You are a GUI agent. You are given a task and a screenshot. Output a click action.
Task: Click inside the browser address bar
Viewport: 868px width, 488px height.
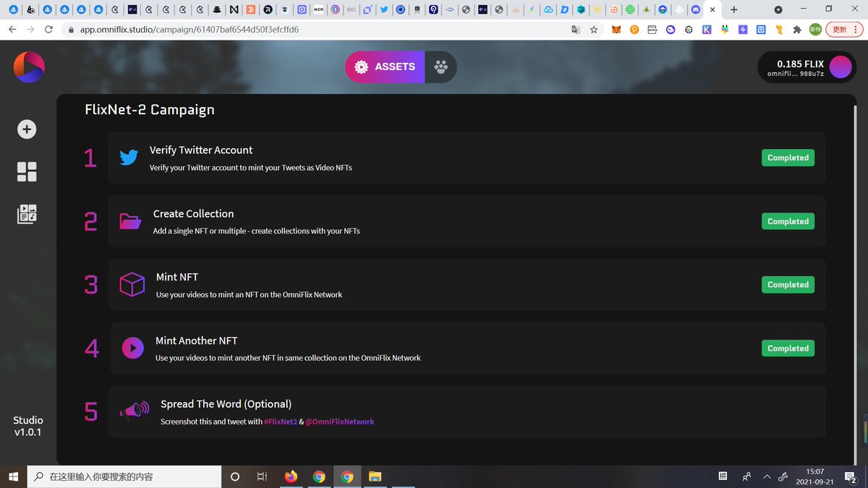coord(217,30)
